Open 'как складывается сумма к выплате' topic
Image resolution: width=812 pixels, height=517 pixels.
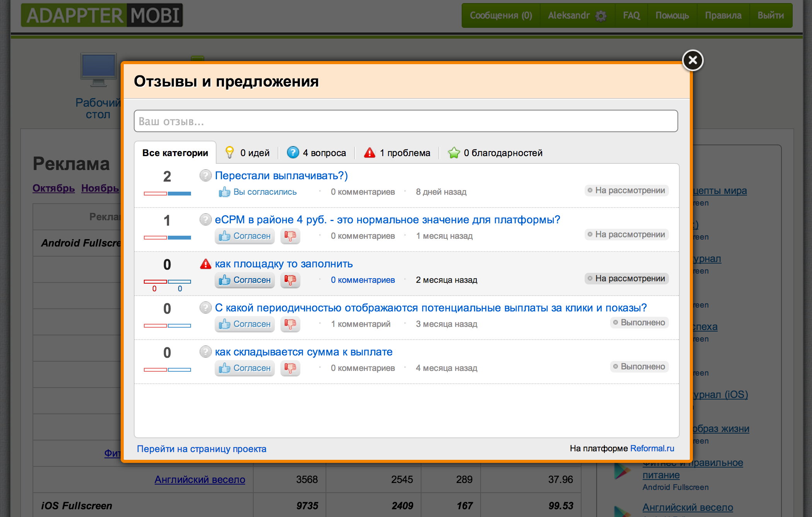click(x=304, y=352)
